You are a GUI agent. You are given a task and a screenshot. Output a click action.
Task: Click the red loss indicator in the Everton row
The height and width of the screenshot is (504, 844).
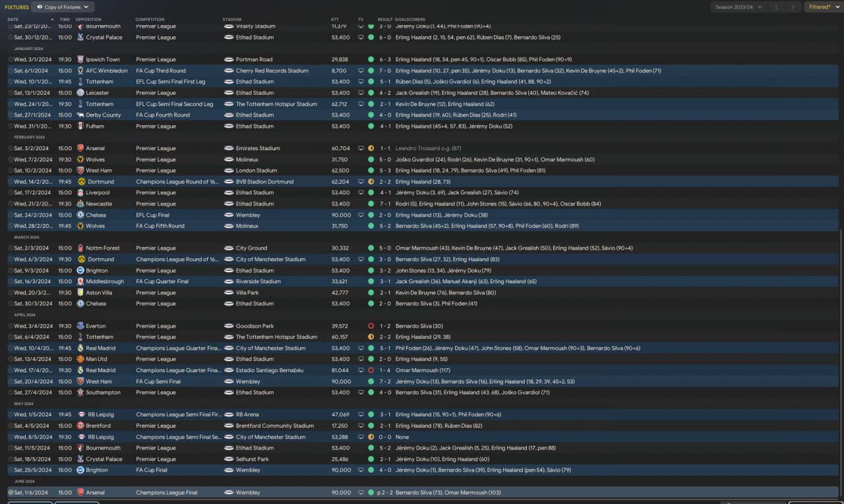(371, 326)
